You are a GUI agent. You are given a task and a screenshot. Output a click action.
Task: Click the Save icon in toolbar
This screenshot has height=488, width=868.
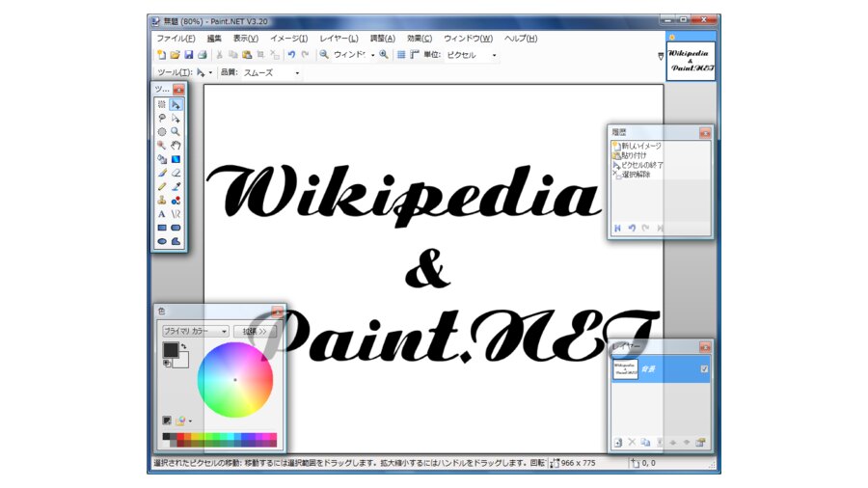[x=189, y=55]
